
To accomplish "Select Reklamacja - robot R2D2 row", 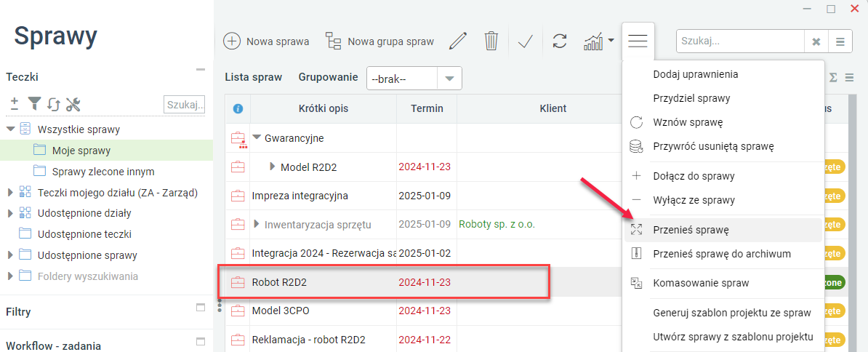I will (x=308, y=340).
